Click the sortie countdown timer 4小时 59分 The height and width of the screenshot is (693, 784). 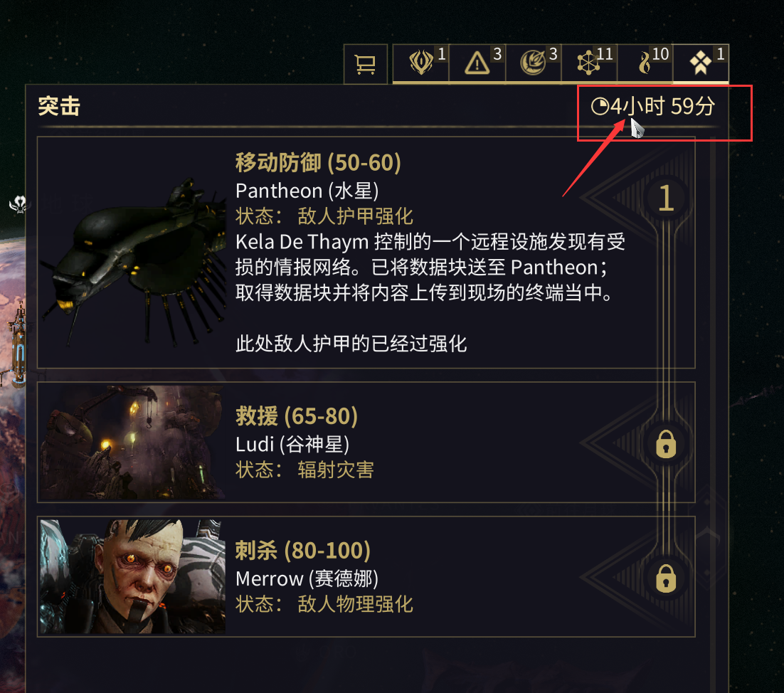(653, 107)
